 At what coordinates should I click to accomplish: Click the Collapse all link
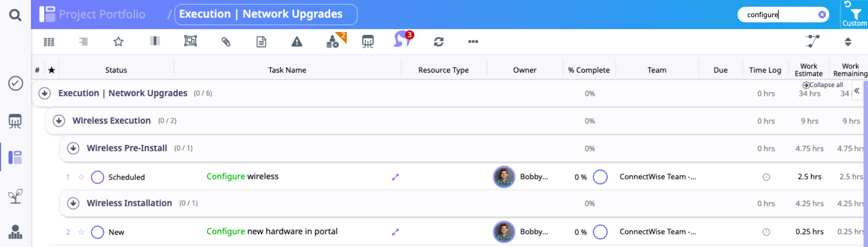(x=823, y=85)
